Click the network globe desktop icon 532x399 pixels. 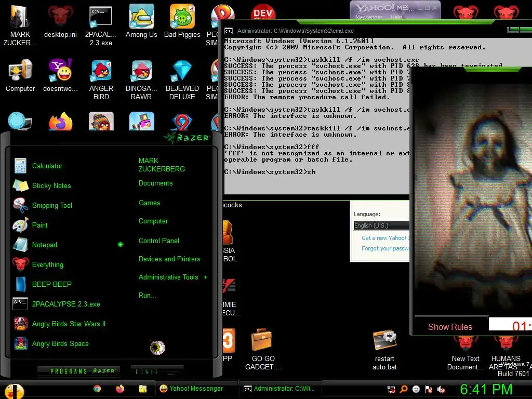point(20,121)
